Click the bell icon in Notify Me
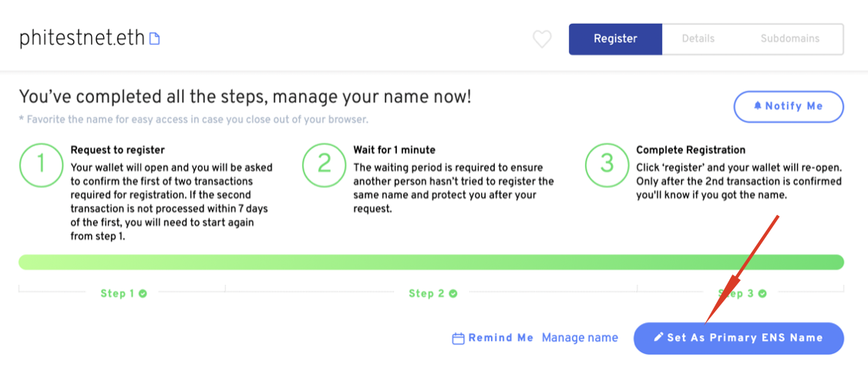Image resolution: width=868 pixels, height=367 pixels. [759, 106]
